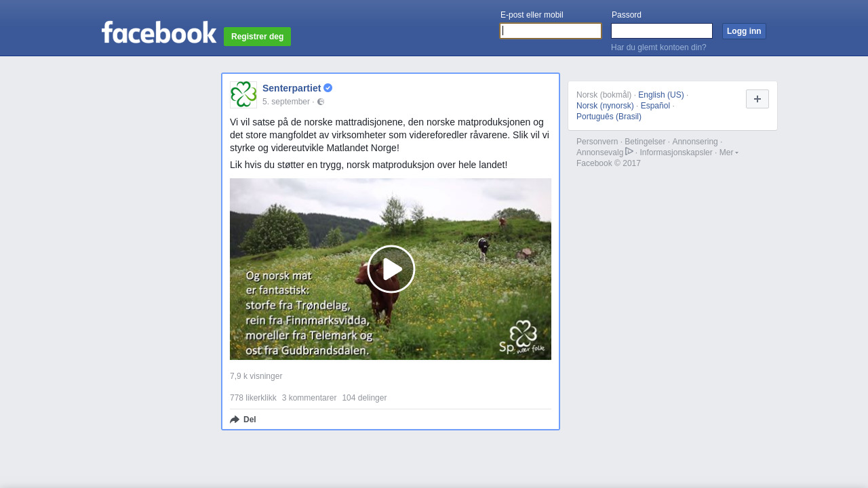Click the AdChoices triangle icon
Screen dimensions: 868x488
tap(629, 151)
